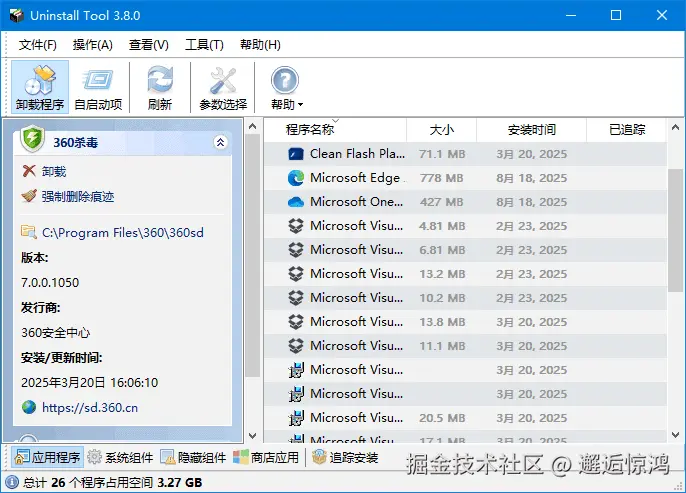
Task: Open the 卸载程序 uninstaller toolbar button
Action: pos(40,87)
